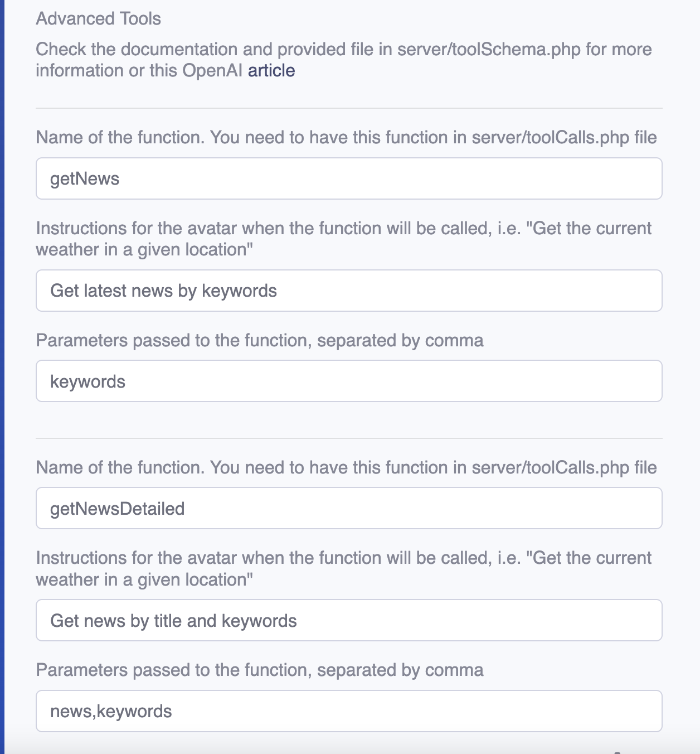Click the parameters label above "news,keywords" field
The width and height of the screenshot is (700, 754).
[259, 670]
